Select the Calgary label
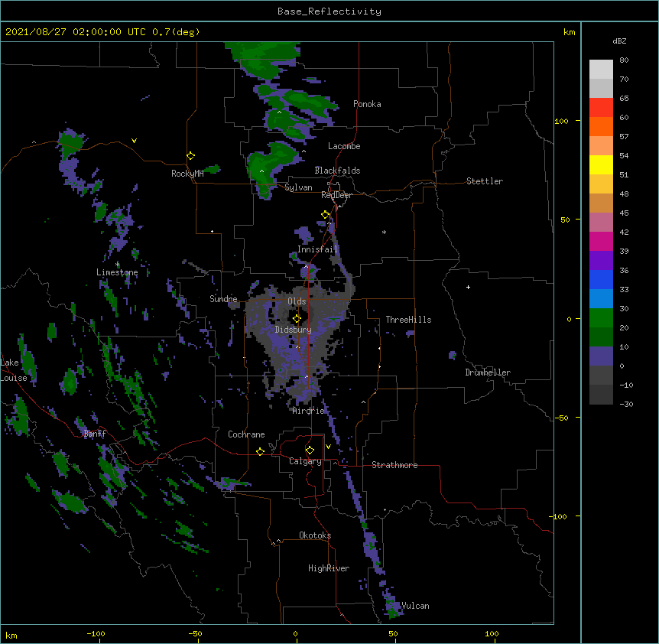This screenshot has height=644, width=659. (305, 461)
